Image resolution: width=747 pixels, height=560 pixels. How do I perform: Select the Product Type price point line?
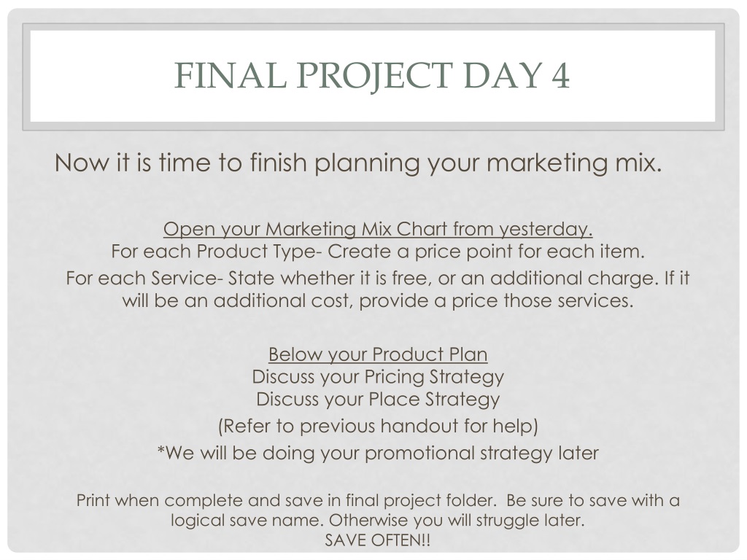tap(378, 252)
